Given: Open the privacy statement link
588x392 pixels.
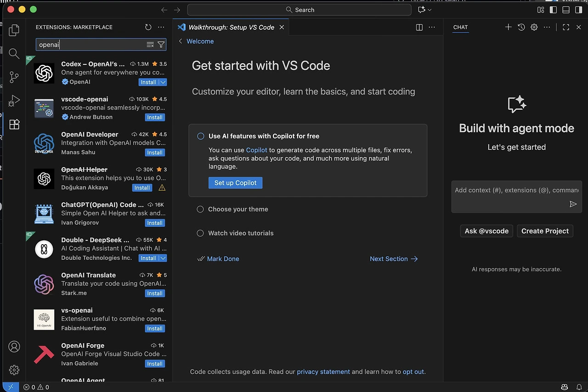Looking at the screenshot, I should [x=323, y=372].
